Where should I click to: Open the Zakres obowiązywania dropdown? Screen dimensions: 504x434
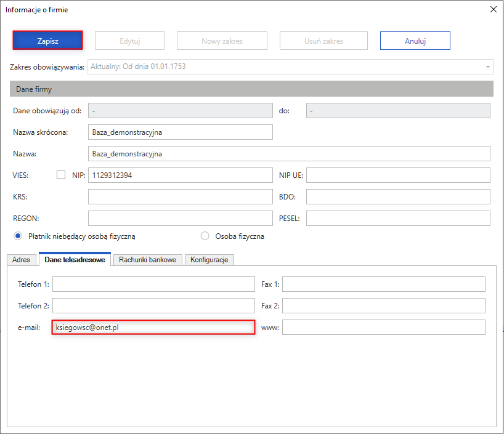tap(290, 66)
